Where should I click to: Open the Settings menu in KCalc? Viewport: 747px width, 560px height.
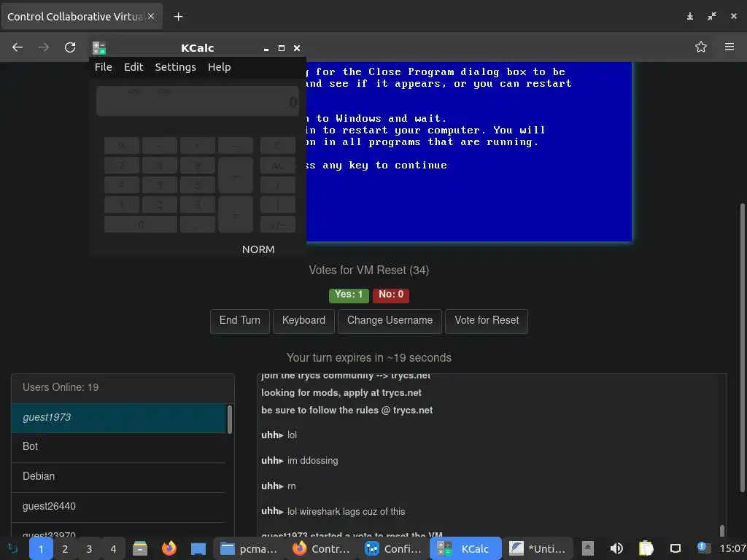(x=175, y=67)
